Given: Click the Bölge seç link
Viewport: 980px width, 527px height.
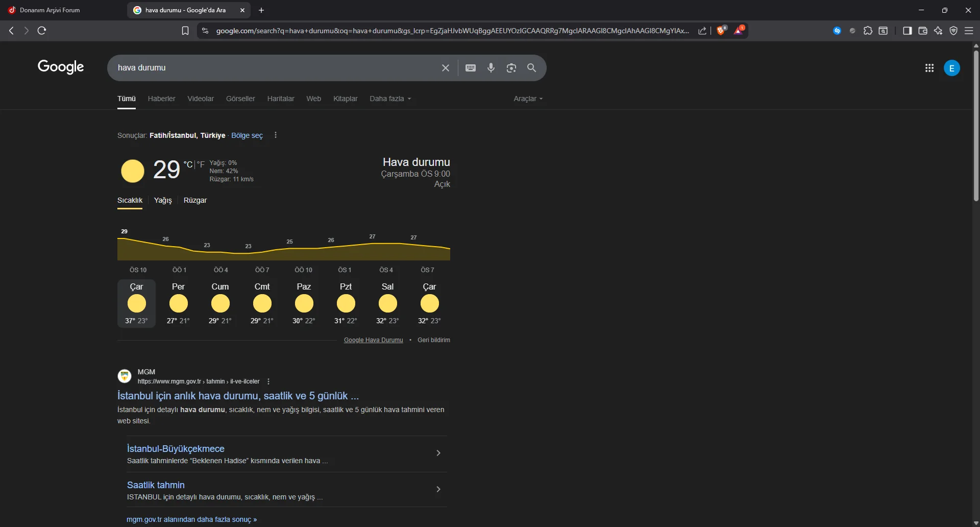Looking at the screenshot, I should [x=247, y=135].
